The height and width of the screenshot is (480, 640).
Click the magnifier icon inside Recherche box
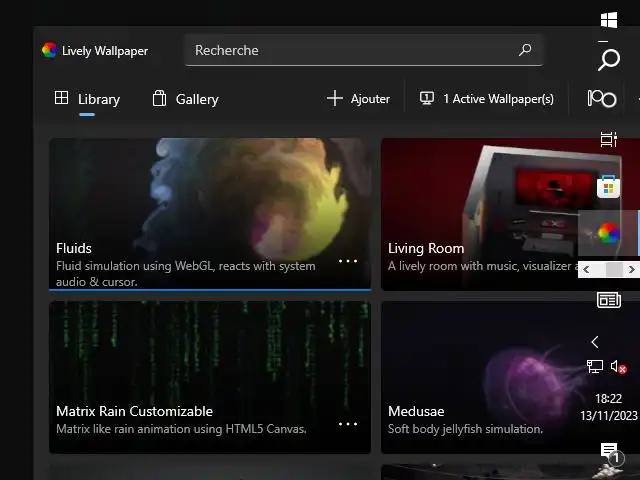point(525,50)
